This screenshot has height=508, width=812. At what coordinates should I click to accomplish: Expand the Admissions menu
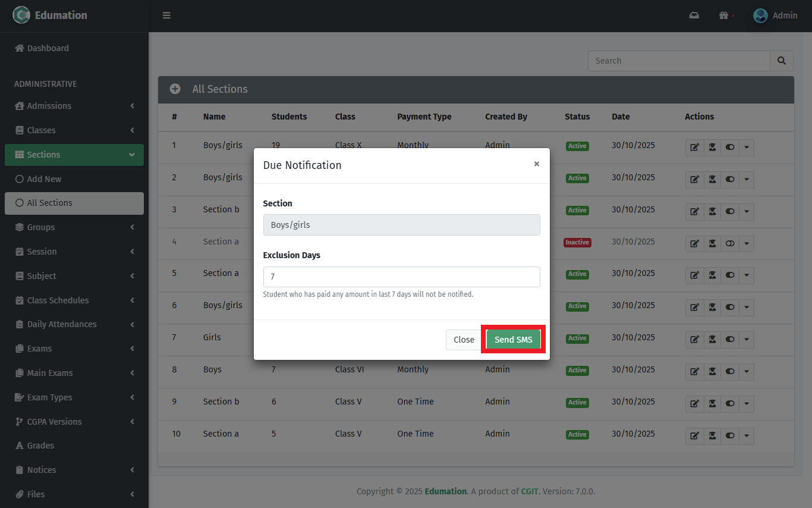[x=74, y=106]
